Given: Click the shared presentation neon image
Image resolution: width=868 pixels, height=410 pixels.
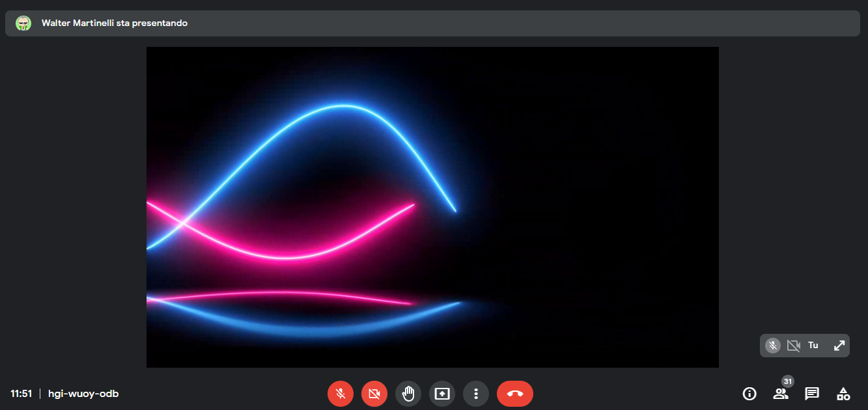Looking at the screenshot, I should [x=432, y=207].
